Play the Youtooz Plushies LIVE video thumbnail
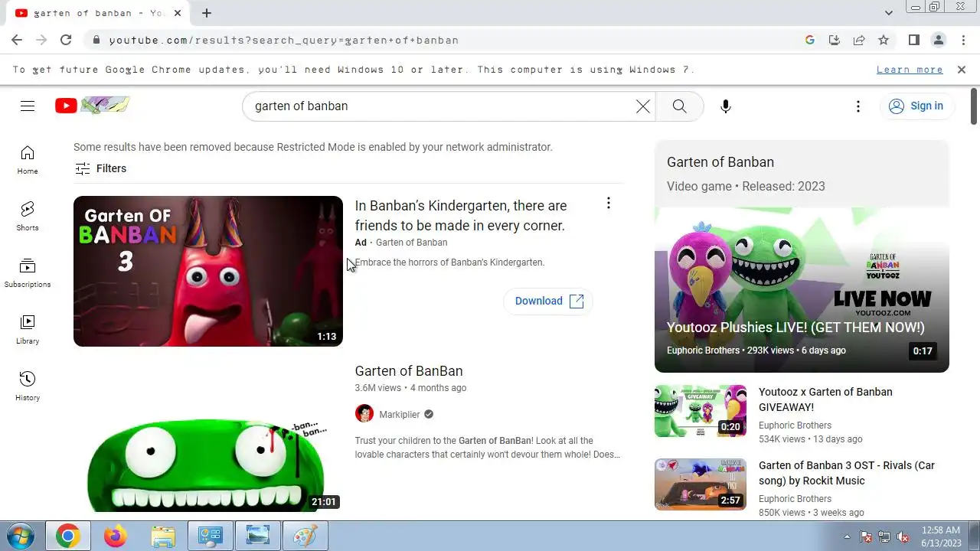Image resolution: width=980 pixels, height=551 pixels. tap(802, 290)
